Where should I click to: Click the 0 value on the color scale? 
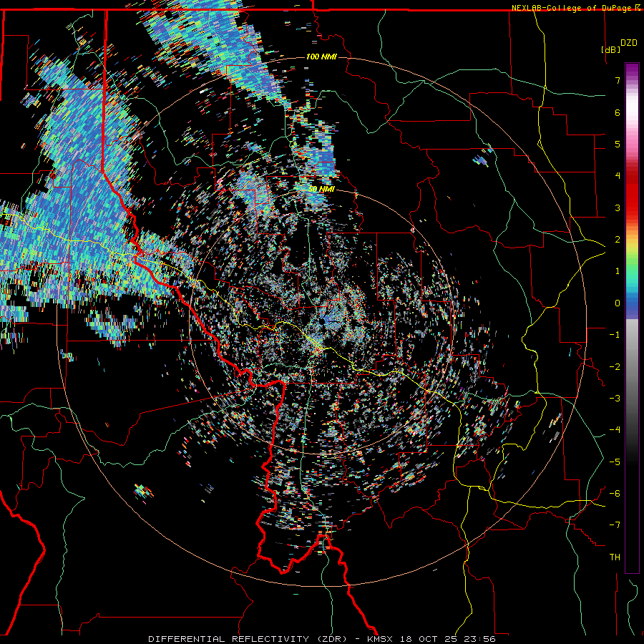[x=618, y=303]
